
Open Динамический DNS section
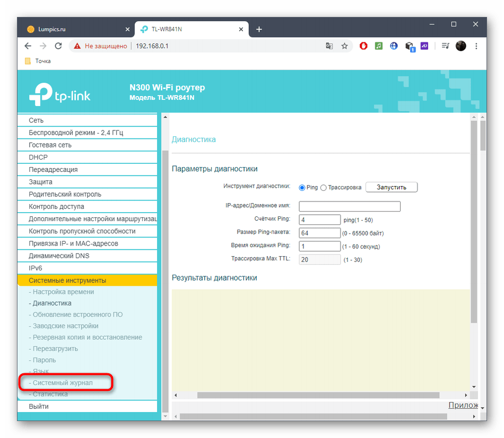tap(87, 256)
